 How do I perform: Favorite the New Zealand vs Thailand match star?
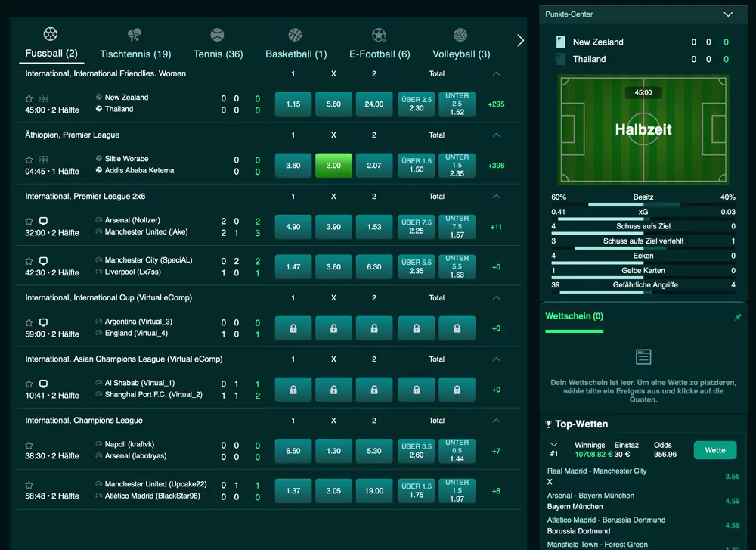pyautogui.click(x=29, y=98)
